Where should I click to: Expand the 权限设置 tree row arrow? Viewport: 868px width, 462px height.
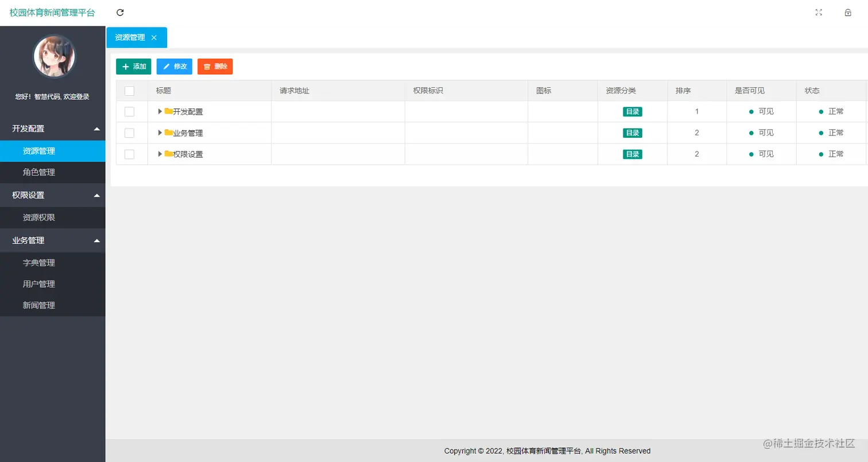click(x=160, y=154)
